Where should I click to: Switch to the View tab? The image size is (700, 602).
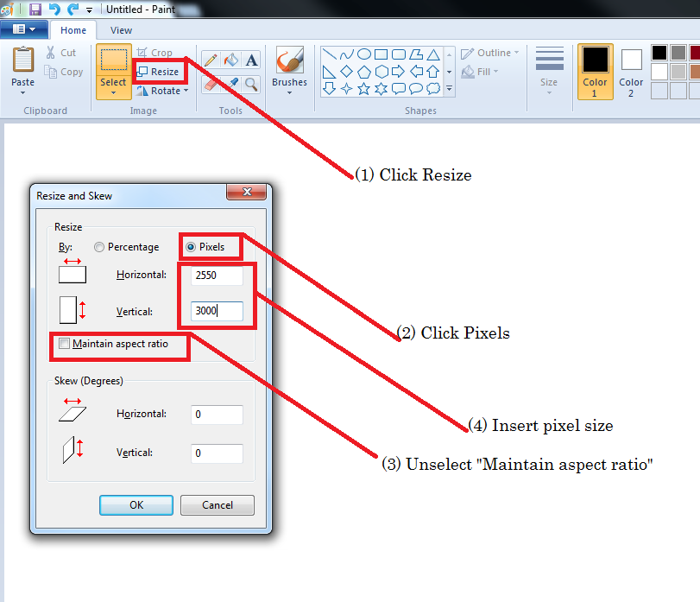point(121,30)
